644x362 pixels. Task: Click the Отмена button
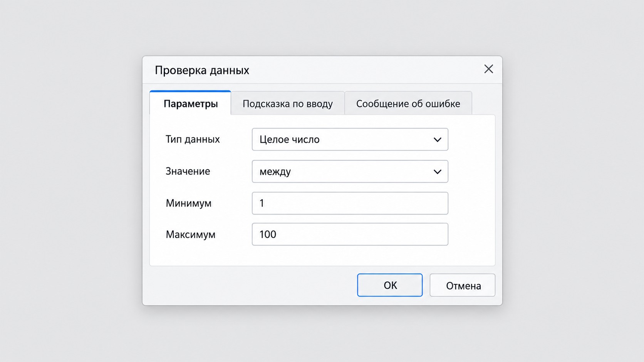463,285
